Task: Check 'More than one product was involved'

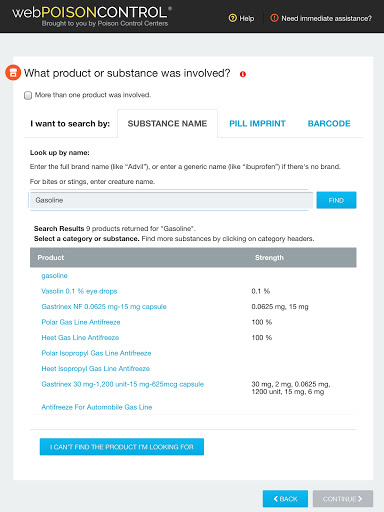Action: click(x=28, y=95)
